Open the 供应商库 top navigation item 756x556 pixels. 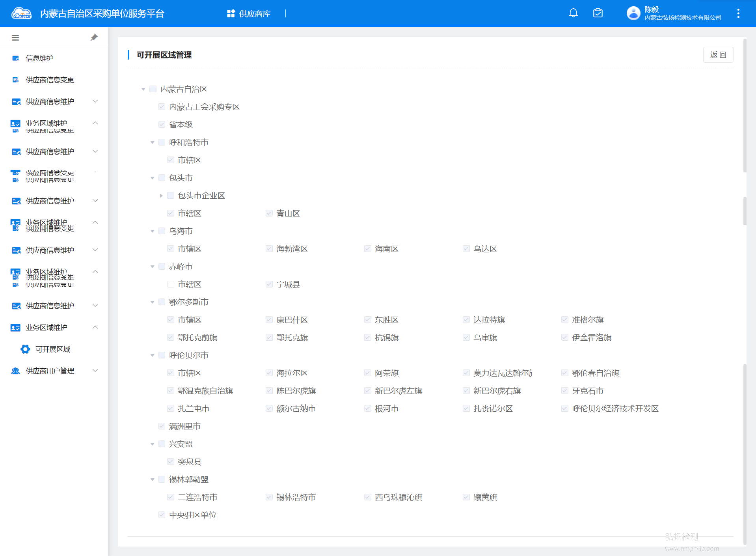click(x=249, y=14)
